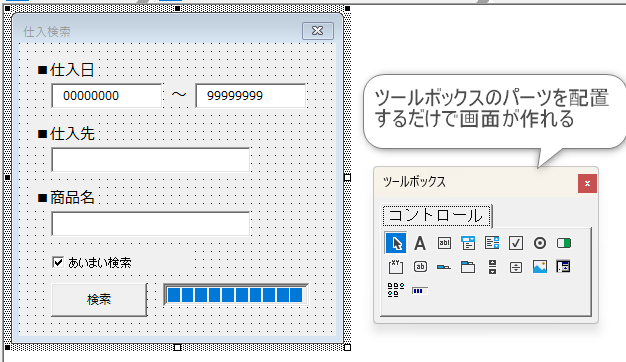Toggle the あいまい検索 checkbox
626x362 pixels.
click(58, 262)
